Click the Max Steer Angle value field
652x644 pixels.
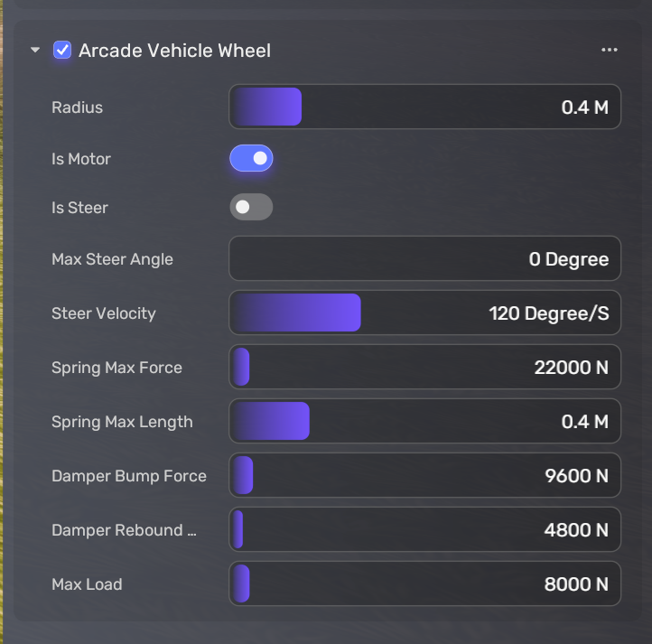click(x=424, y=259)
